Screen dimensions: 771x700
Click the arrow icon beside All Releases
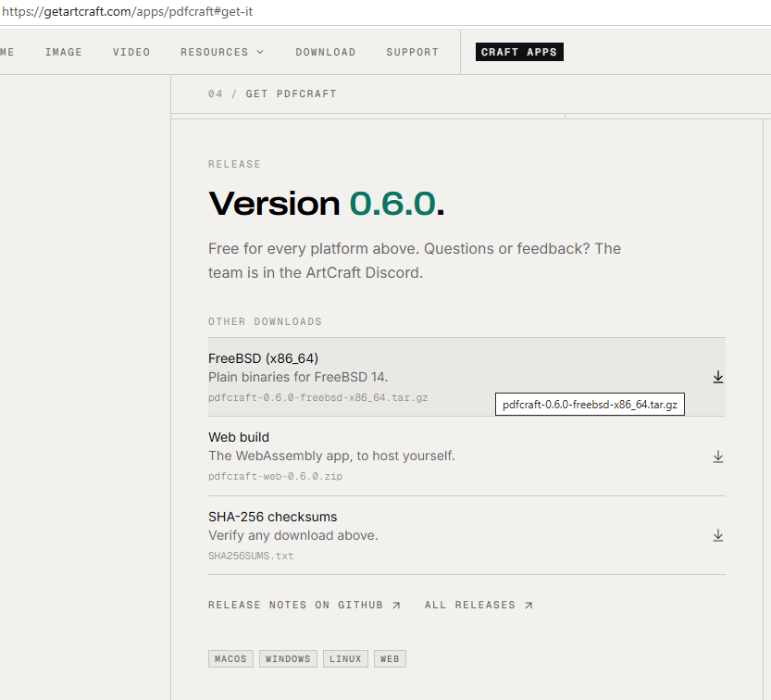(x=529, y=605)
